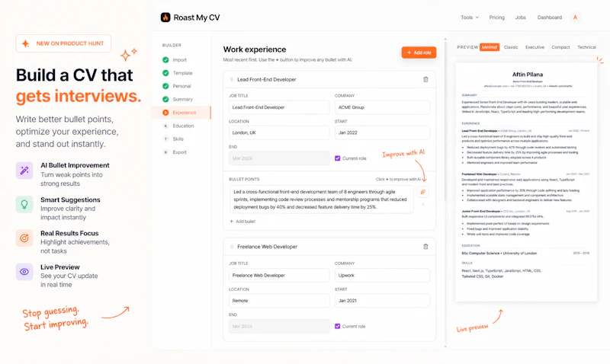This screenshot has width=610, height=364.
Task: Click the AI Bullet Improvement wand icon
Action: tap(24, 171)
